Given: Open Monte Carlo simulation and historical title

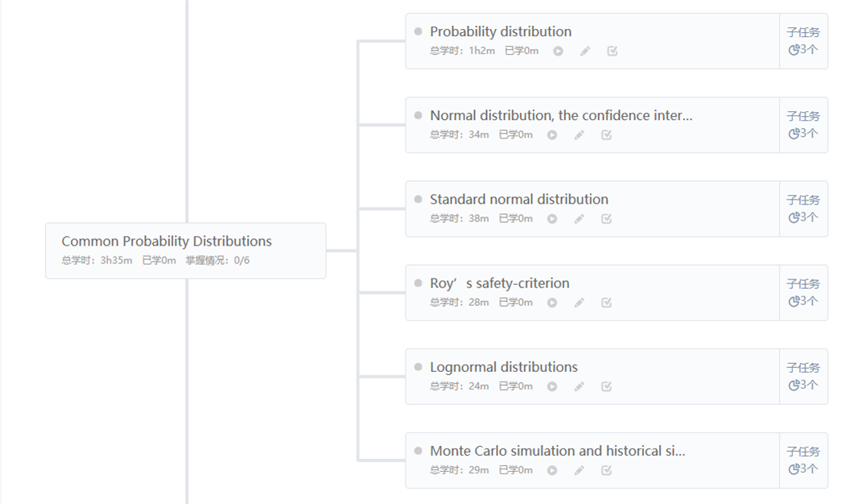Looking at the screenshot, I should click(x=558, y=451).
